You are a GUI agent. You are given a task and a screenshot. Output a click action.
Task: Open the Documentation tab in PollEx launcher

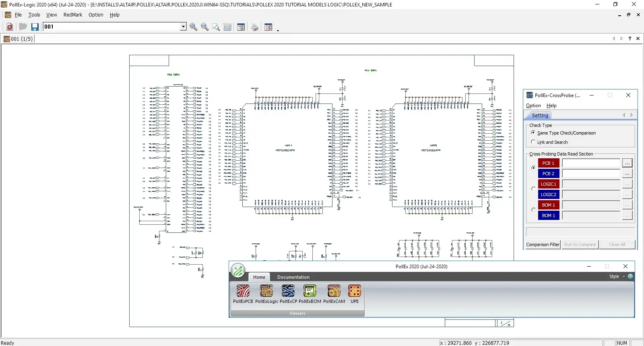(293, 277)
